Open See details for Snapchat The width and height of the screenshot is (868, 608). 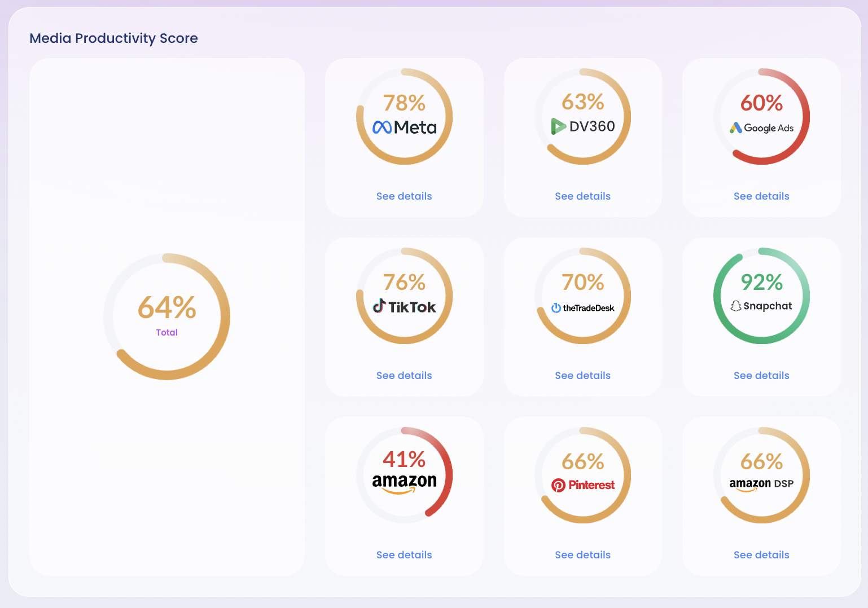pyautogui.click(x=761, y=375)
